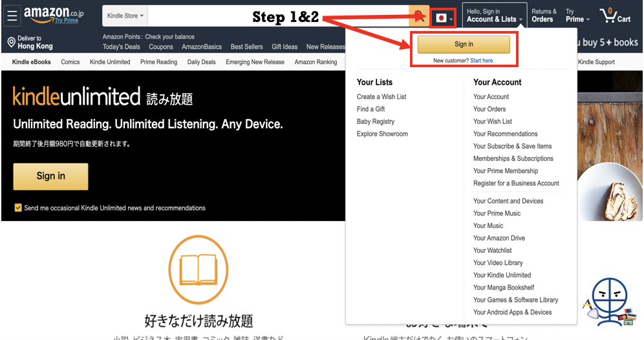Open Account & Lists dropdown

pos(495,16)
